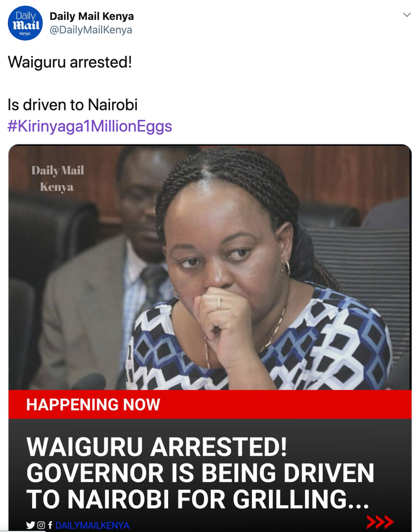Click the 'Is driven to Nairobi' tweet text
This screenshot has height=532, width=413.
73,105
